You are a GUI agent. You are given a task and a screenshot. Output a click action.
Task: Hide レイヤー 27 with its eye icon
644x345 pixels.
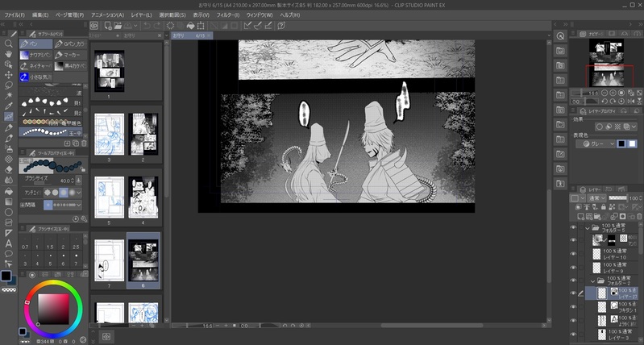(x=573, y=293)
